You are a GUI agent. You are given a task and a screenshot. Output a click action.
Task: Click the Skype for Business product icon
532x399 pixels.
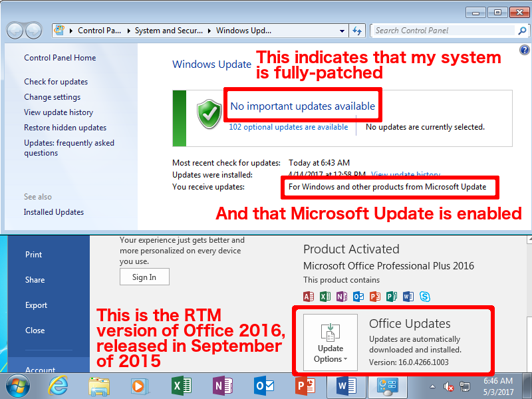(425, 297)
